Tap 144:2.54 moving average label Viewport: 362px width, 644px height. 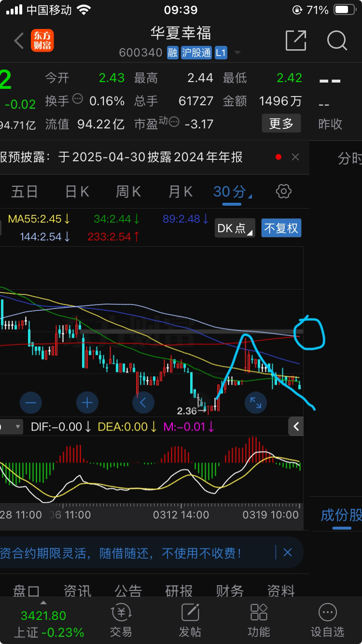coord(45,237)
